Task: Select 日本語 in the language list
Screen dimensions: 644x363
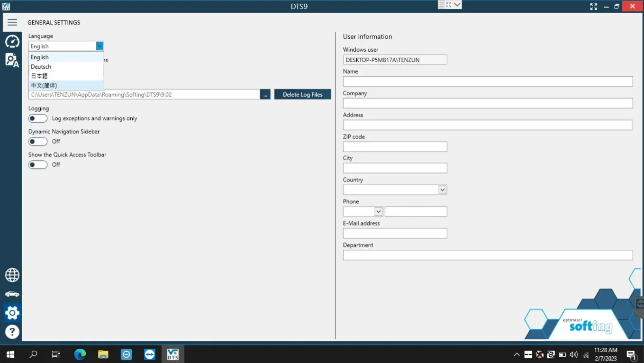Action: pyautogui.click(x=66, y=76)
